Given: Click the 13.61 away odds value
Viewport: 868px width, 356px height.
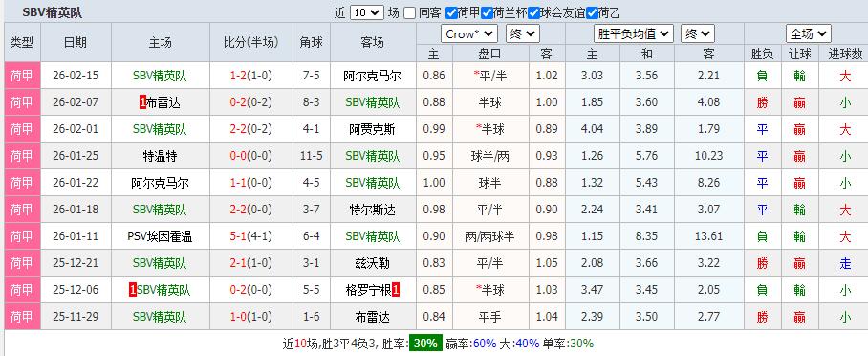Looking at the screenshot, I should click(709, 236).
